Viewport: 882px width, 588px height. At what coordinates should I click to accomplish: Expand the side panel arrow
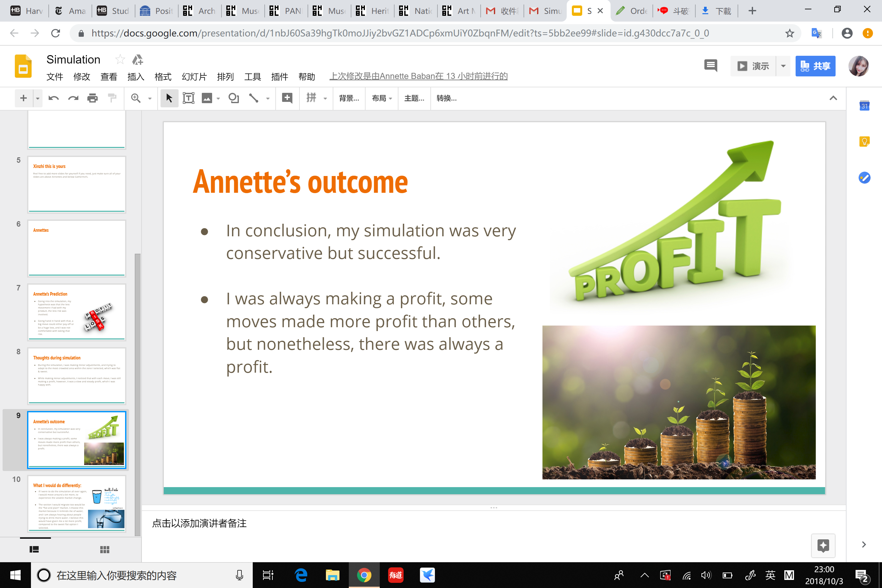click(x=864, y=544)
